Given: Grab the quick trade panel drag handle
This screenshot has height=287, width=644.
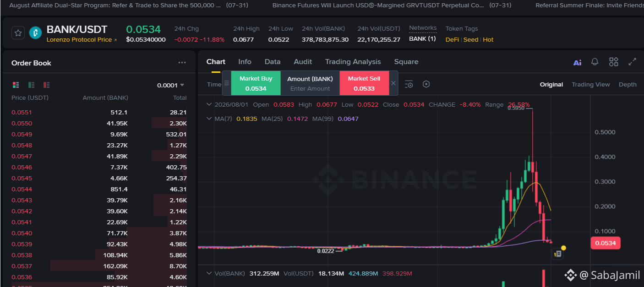Looking at the screenshot, I should click(226, 83).
